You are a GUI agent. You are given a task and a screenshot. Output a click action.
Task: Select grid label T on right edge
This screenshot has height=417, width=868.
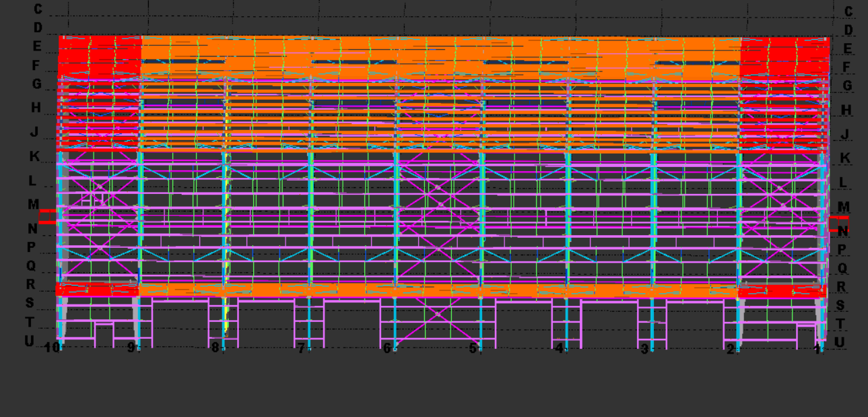(x=840, y=324)
